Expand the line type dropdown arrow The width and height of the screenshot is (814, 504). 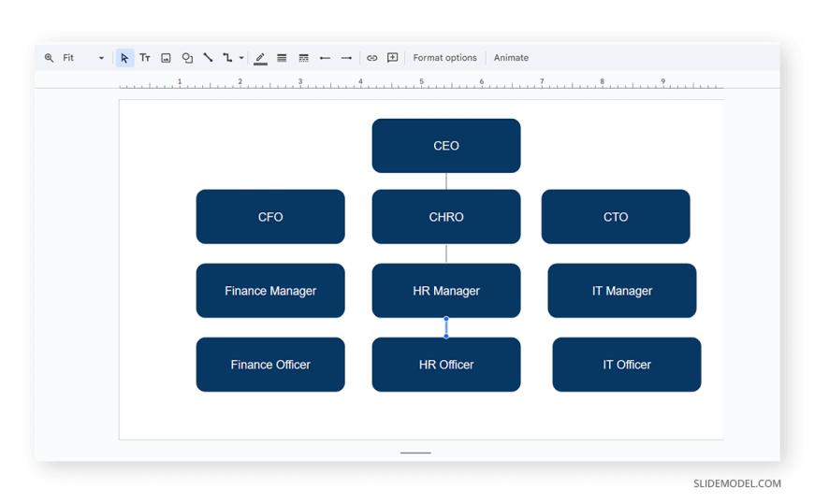(241, 58)
